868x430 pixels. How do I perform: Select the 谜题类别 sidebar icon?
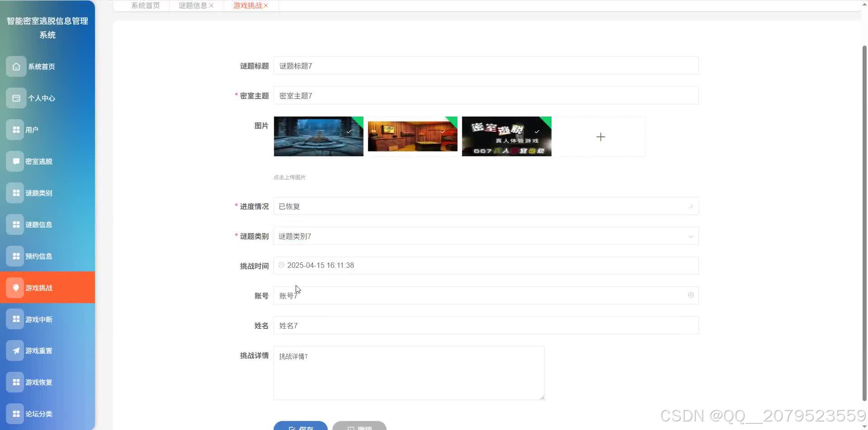pyautogui.click(x=16, y=192)
